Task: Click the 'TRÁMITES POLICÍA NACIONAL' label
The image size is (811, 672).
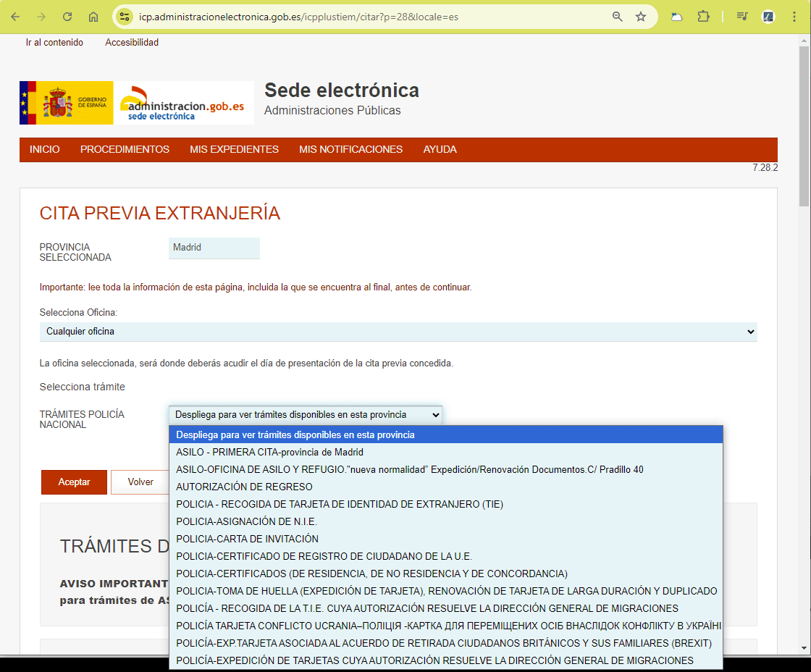Action: pos(82,419)
